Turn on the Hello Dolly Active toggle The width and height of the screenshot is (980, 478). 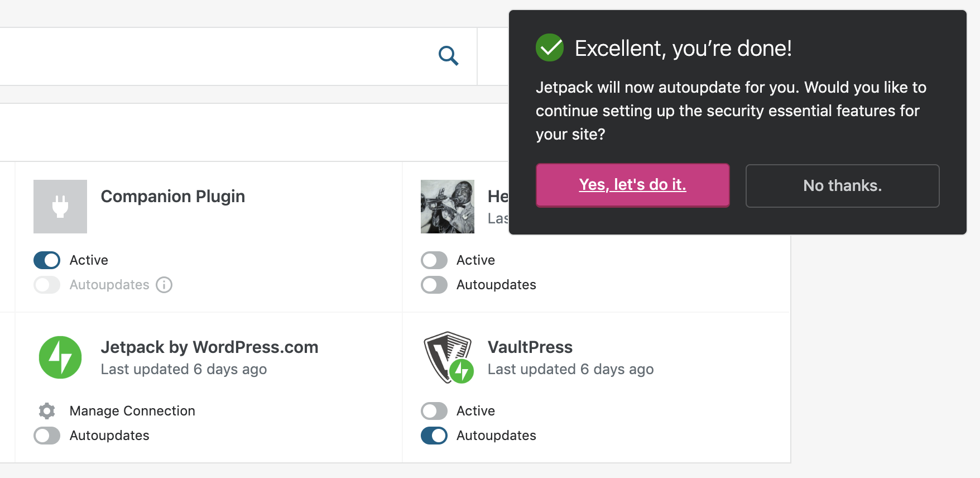[x=434, y=260]
